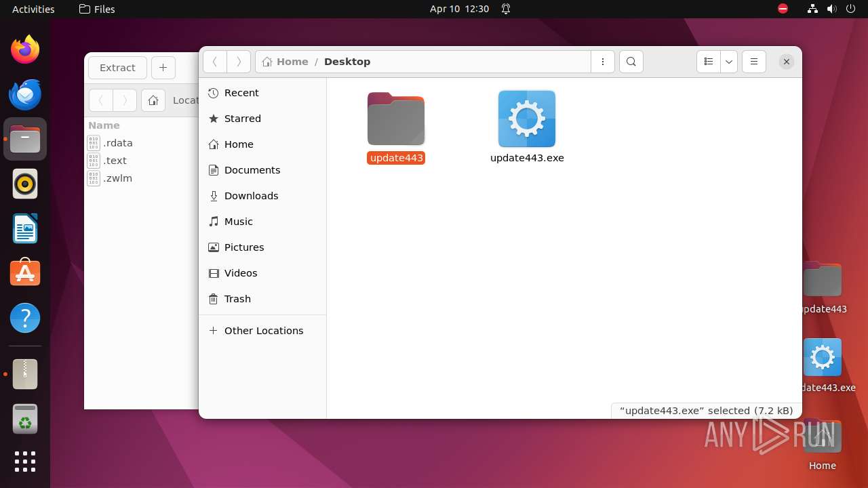The width and height of the screenshot is (868, 488).
Task: Click the red do-not-disturb indicator in top bar
Action: point(783,9)
